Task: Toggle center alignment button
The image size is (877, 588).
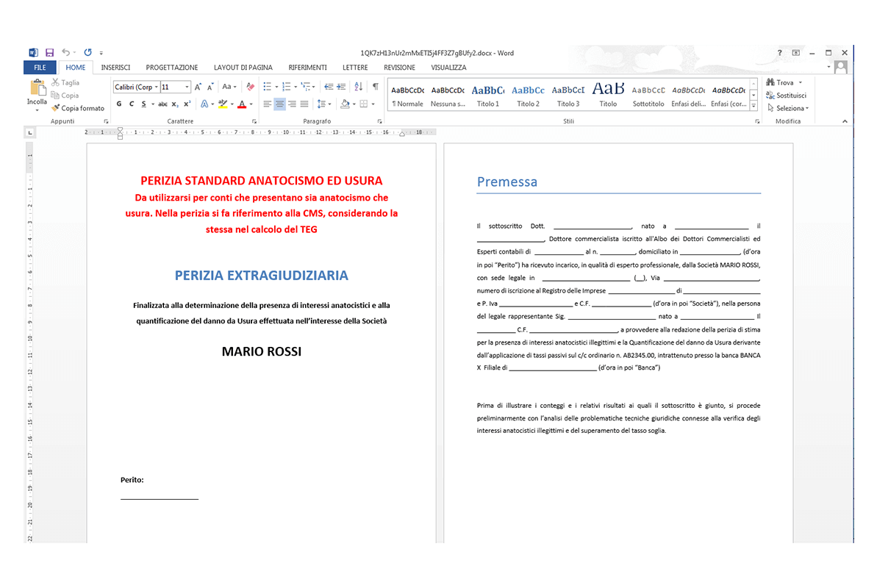Action: (x=279, y=104)
